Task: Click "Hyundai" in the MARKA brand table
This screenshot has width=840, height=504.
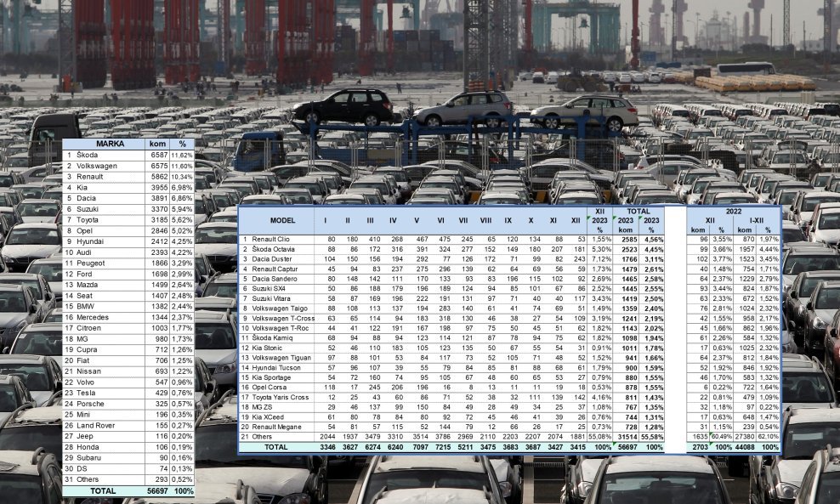Action: click(x=90, y=241)
